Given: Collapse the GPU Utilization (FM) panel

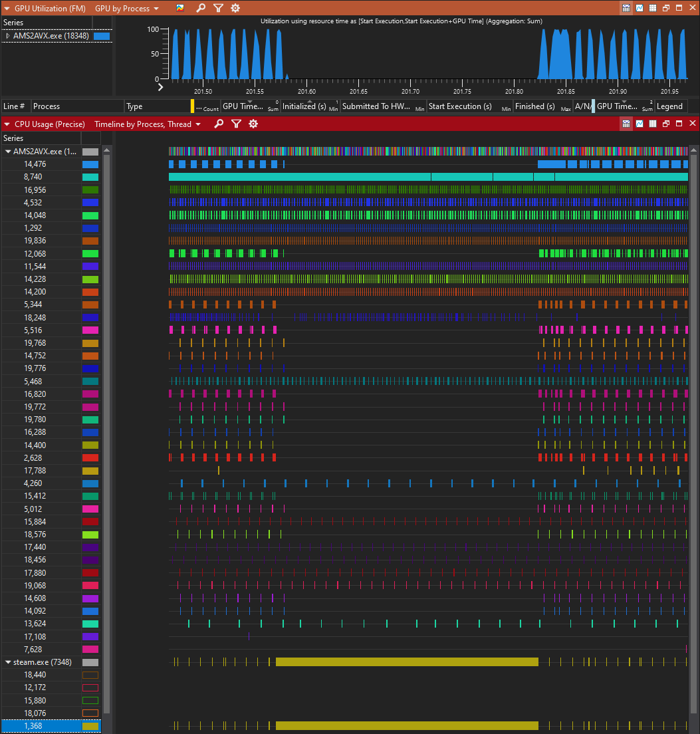Looking at the screenshot, I should [x=7, y=9].
